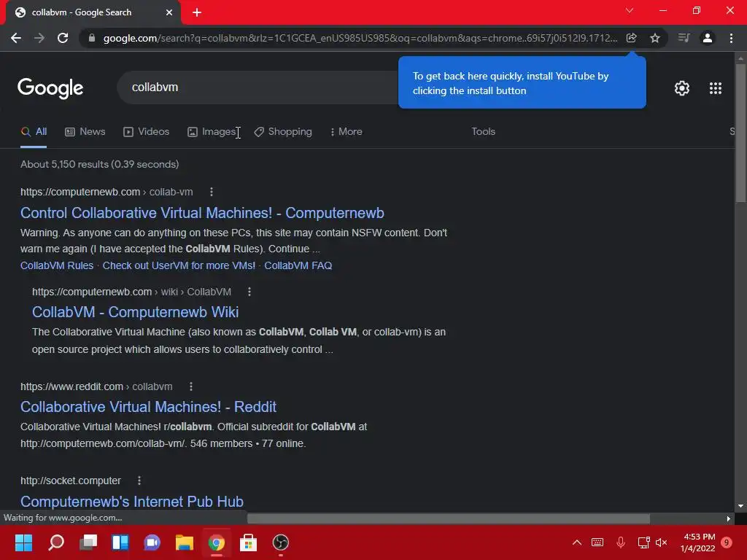Open options for socket.computer result
The width and height of the screenshot is (747, 560).
pyautogui.click(x=139, y=481)
